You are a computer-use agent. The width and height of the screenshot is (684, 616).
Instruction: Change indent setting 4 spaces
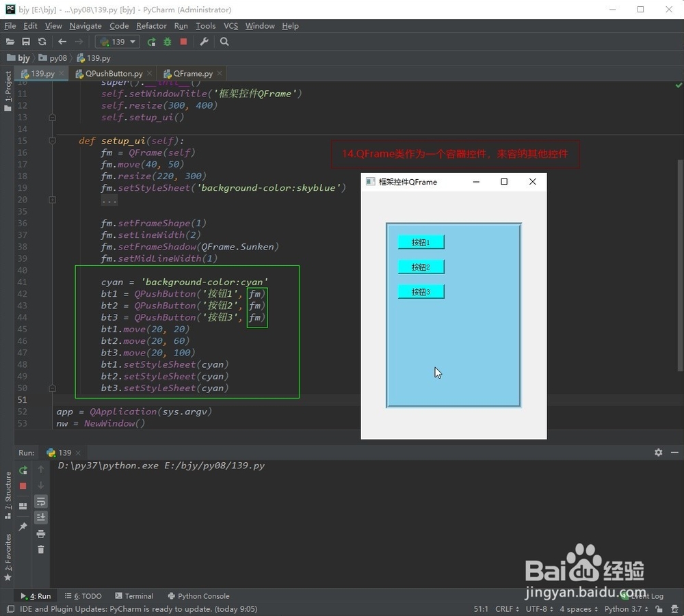point(579,609)
